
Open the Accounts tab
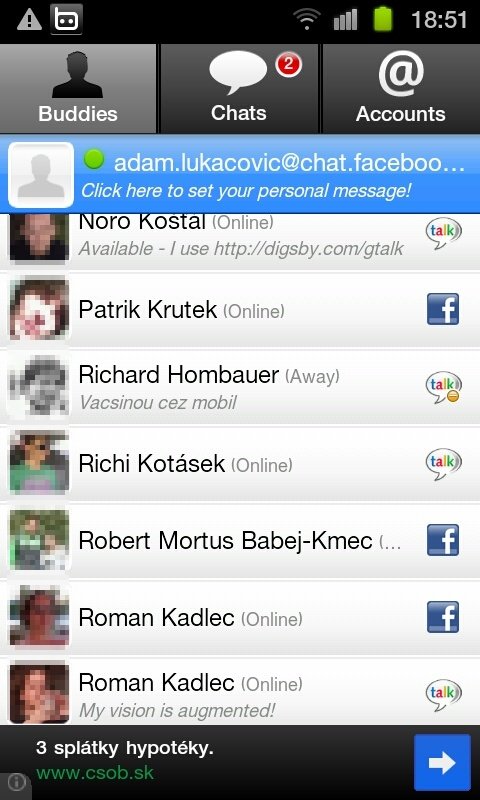[x=401, y=88]
